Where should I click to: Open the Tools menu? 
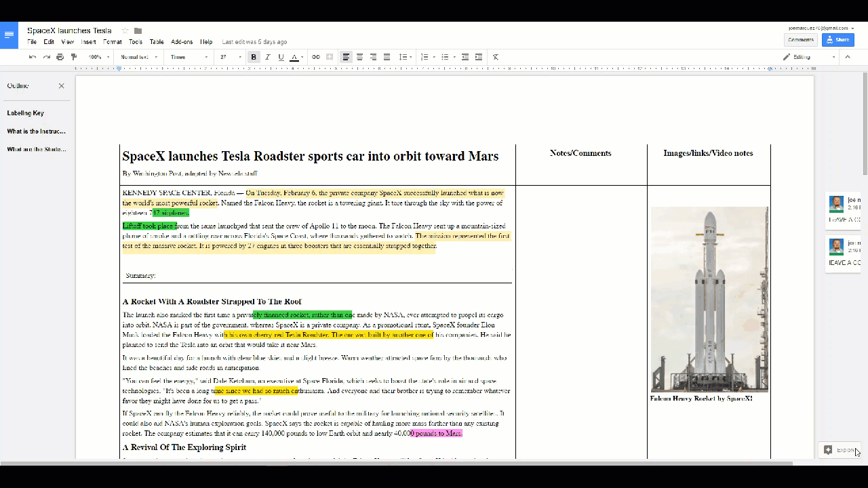136,42
